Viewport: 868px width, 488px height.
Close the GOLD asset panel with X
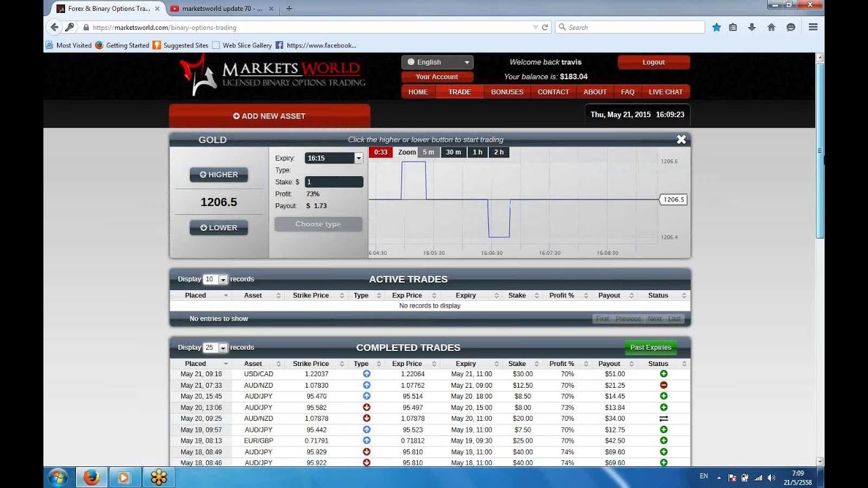[681, 139]
